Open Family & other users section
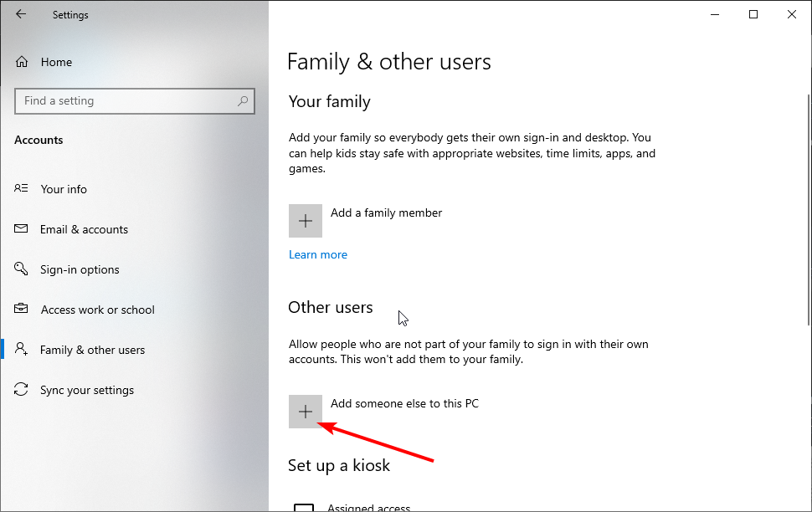 92,350
